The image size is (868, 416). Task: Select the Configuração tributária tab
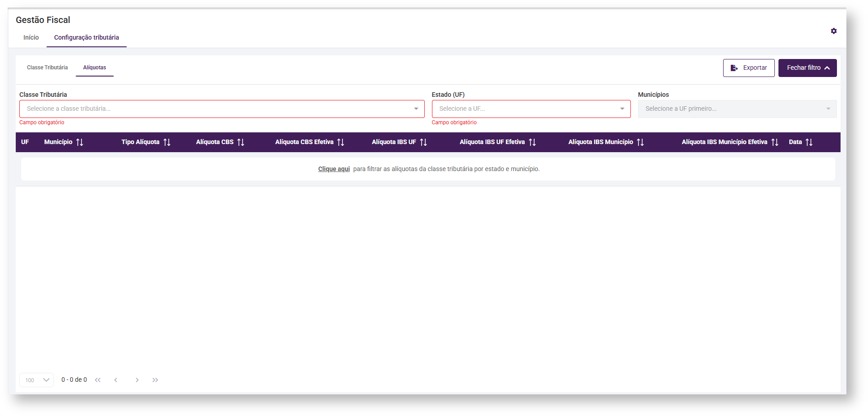click(86, 37)
